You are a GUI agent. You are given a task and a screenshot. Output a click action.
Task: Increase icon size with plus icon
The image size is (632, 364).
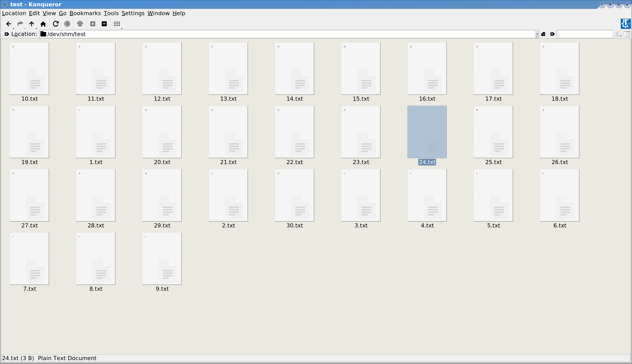[x=93, y=24]
